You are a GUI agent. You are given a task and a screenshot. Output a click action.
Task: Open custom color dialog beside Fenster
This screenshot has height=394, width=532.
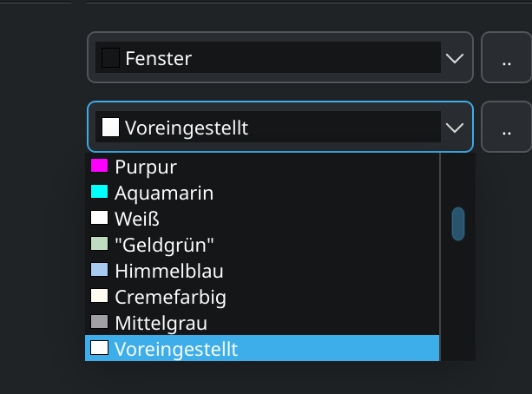(506, 58)
